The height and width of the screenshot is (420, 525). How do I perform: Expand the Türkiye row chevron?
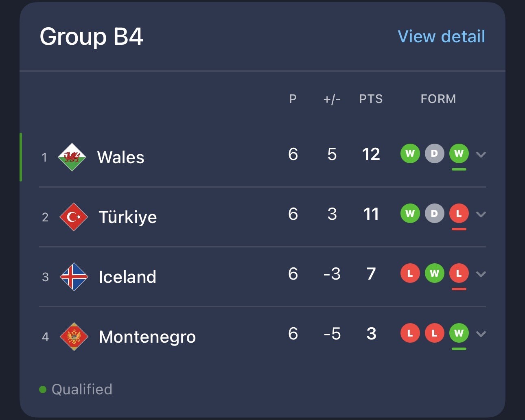pos(481,214)
